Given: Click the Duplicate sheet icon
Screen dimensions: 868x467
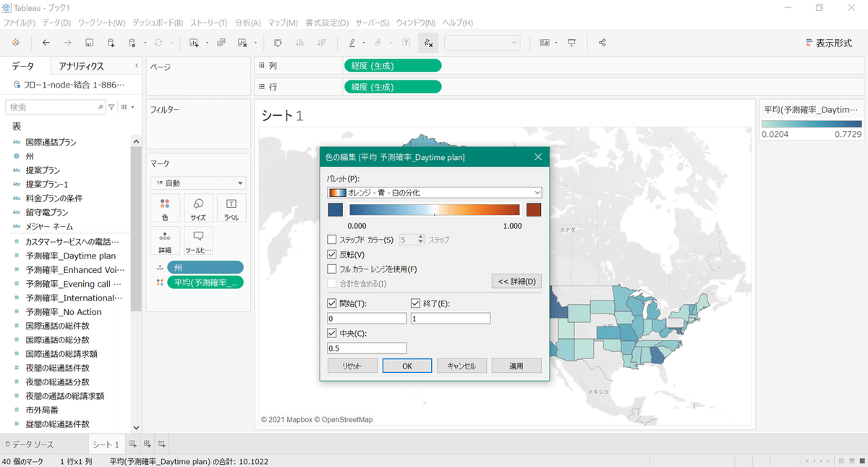Looking at the screenshot, I should [221, 43].
